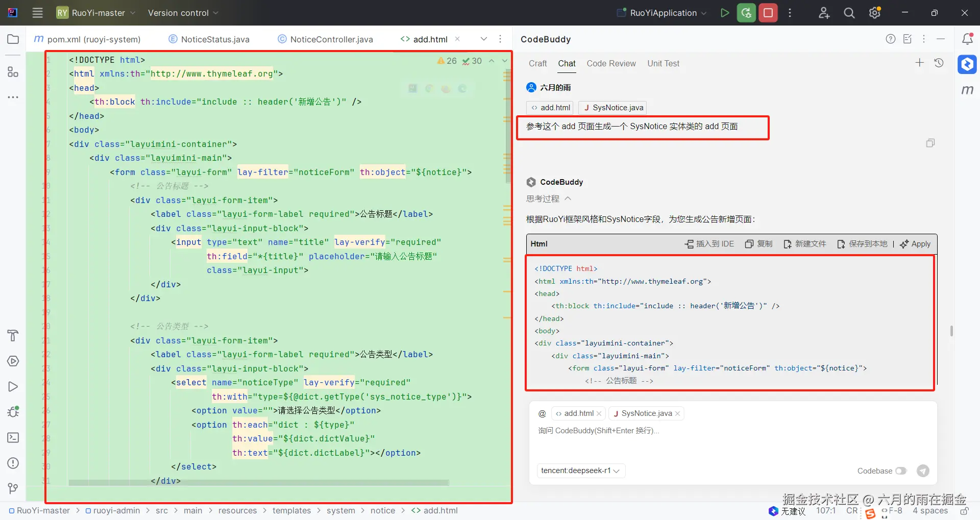Click 插入到 IDE button
The image size is (980, 520).
pos(709,244)
